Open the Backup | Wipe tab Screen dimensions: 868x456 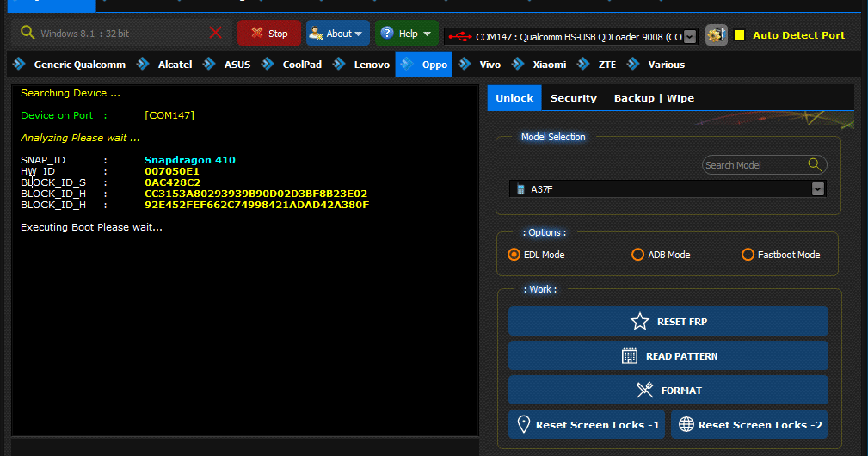click(654, 98)
